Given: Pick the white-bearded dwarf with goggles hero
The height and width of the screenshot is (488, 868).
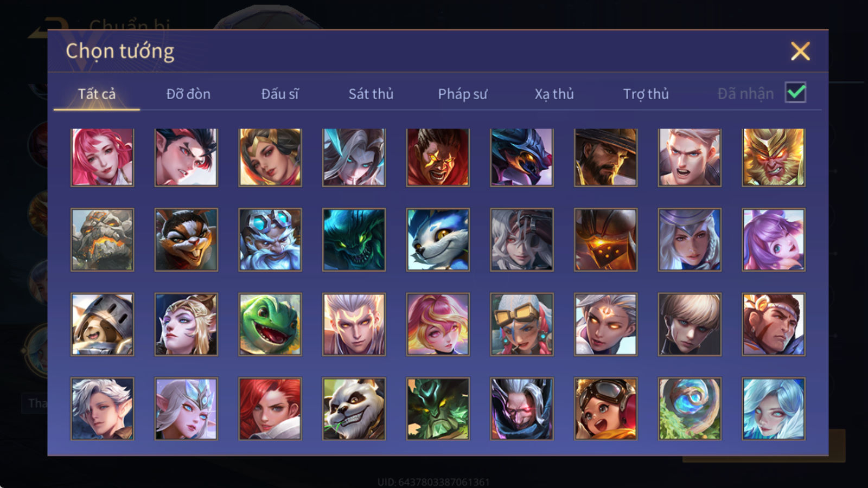Looking at the screenshot, I should pos(270,240).
